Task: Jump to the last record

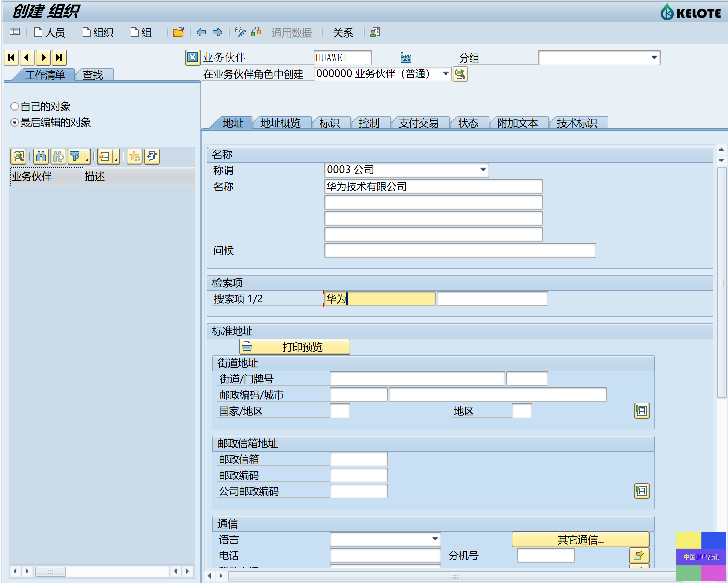Action: pyautogui.click(x=59, y=57)
